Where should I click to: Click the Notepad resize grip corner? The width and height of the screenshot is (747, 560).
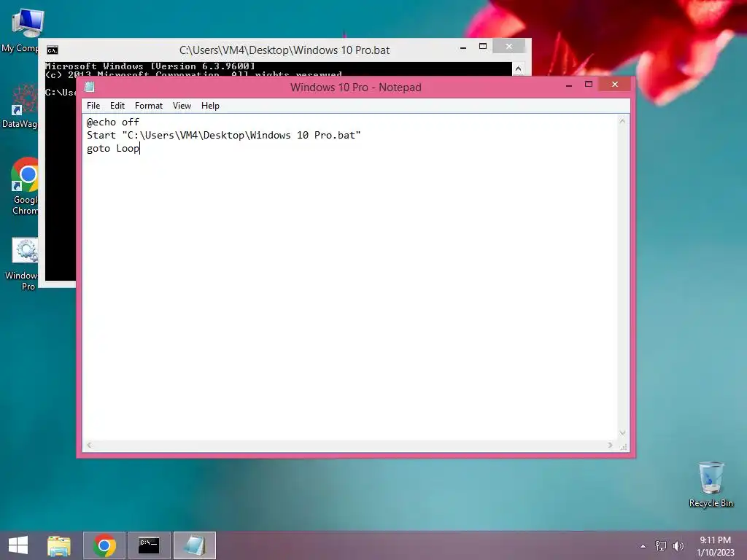click(x=624, y=447)
